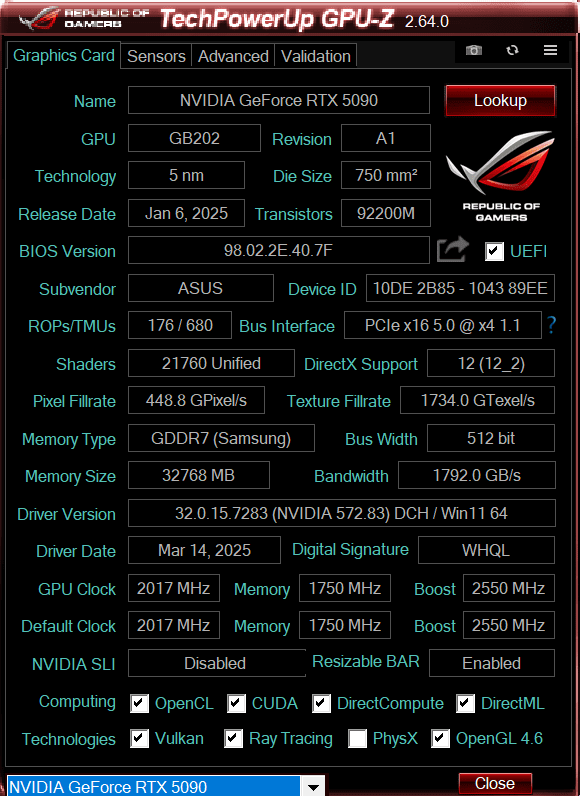This screenshot has width=580, height=796.
Task: Click the TechPowerUp GPU-Z title text
Action: coord(277,19)
